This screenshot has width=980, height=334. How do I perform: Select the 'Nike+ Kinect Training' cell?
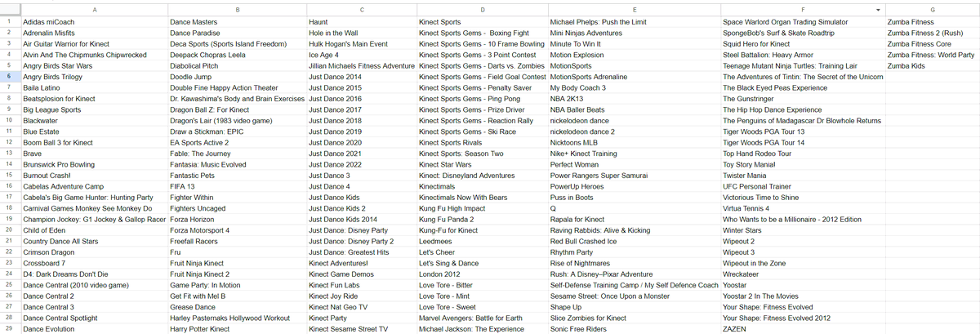[x=635, y=154]
